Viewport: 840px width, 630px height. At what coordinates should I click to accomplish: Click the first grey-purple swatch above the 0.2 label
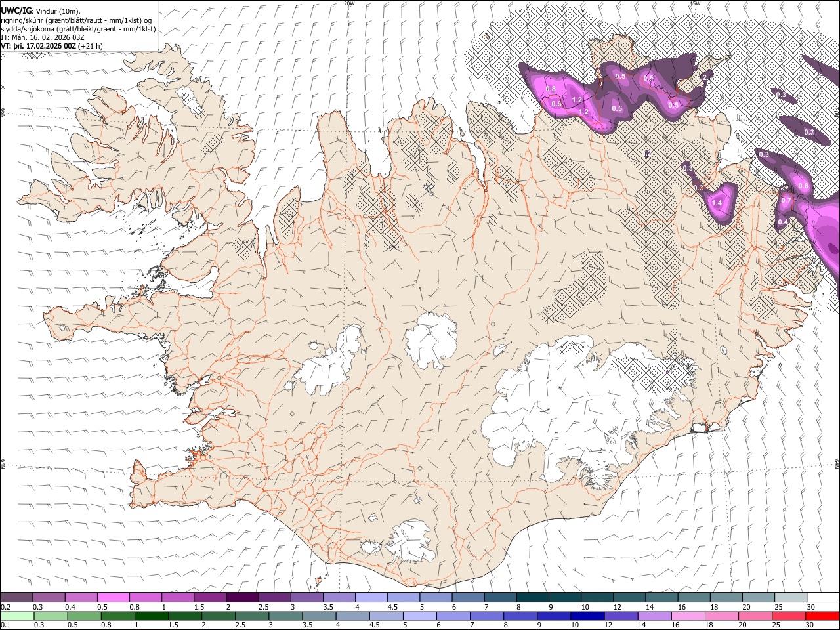coord(17,597)
